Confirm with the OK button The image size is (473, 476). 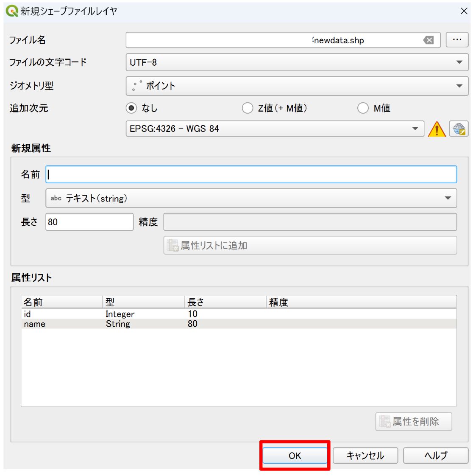295,455
